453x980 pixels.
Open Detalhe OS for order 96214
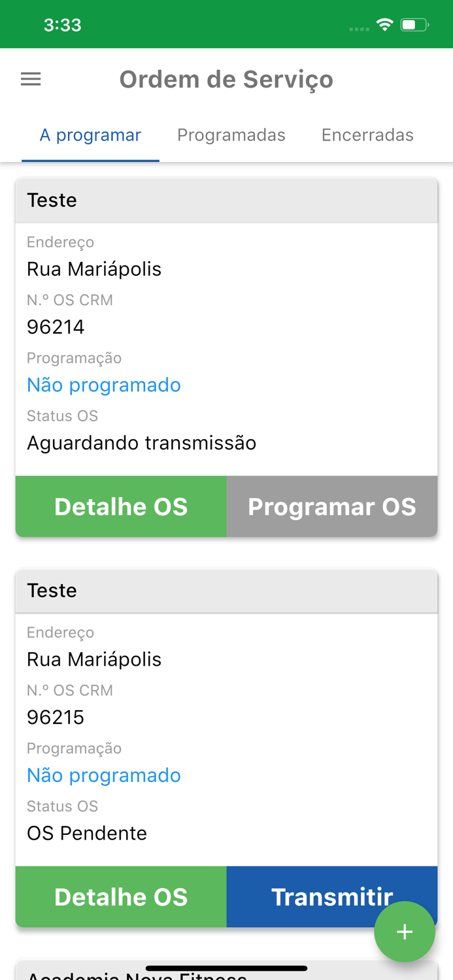[121, 506]
